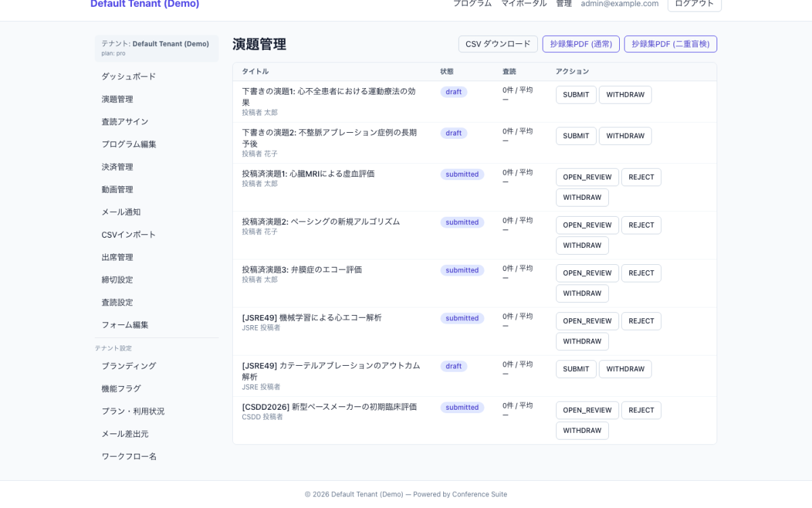The height and width of the screenshot is (508, 812).
Task: Click author text CSDD 投稿者
Action: click(x=263, y=417)
